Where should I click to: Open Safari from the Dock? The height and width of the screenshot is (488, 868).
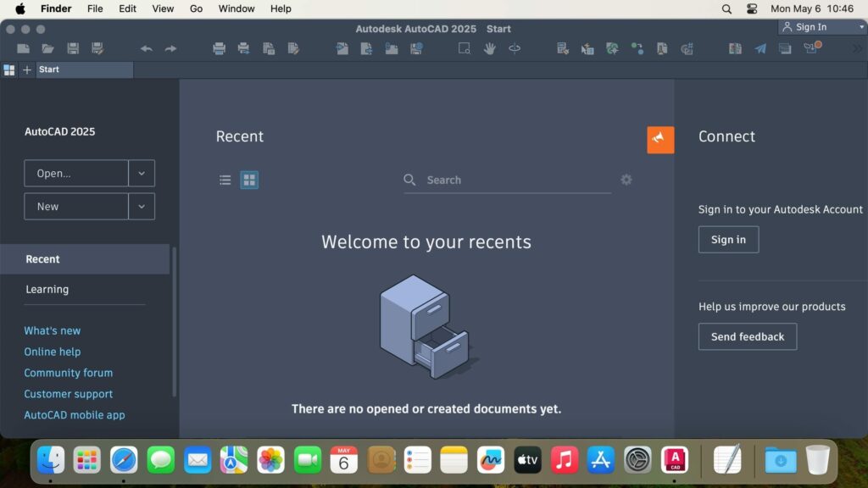[124, 460]
